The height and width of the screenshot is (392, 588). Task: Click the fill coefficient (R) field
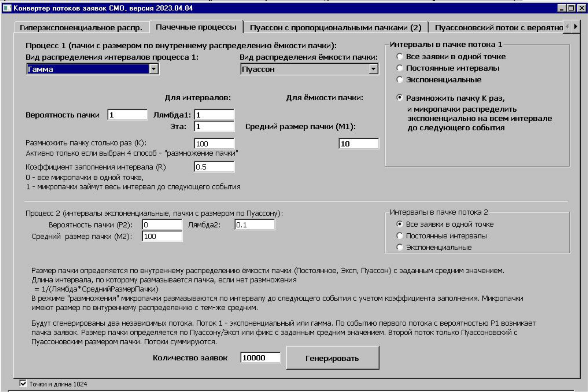click(214, 167)
